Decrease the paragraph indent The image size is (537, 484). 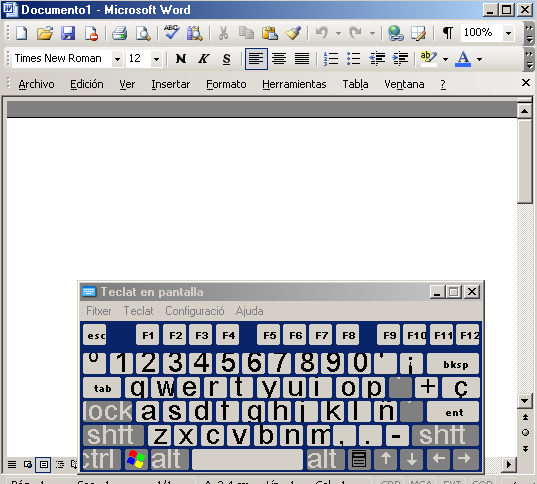point(377,59)
